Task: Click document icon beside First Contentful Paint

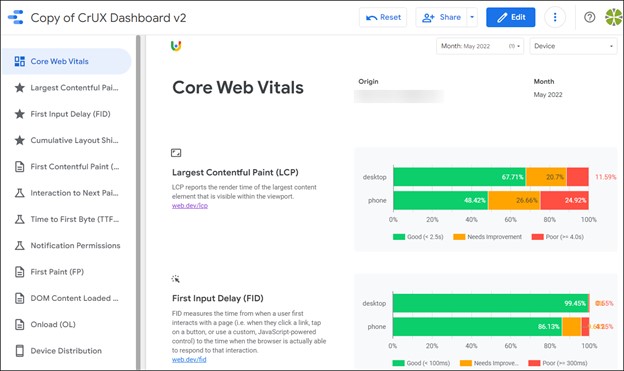Action: click(x=20, y=166)
